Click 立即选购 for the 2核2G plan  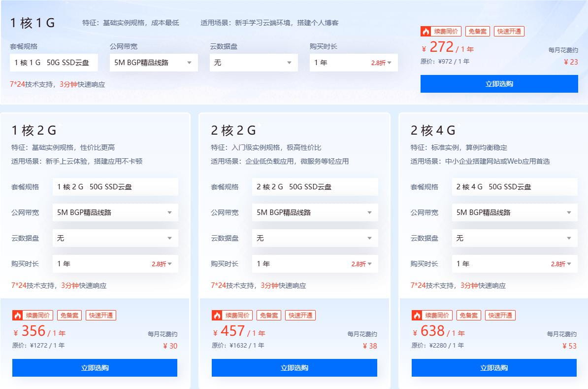click(294, 367)
